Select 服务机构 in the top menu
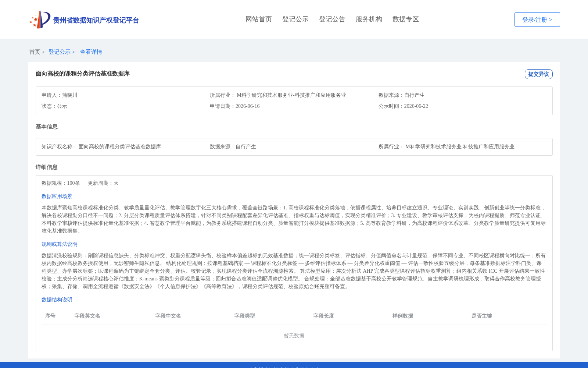Viewport: 588px width, 368px height. [x=369, y=19]
